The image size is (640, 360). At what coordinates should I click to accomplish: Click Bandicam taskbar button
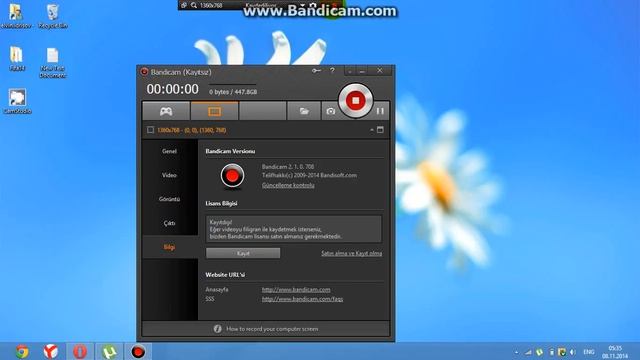[x=138, y=351]
